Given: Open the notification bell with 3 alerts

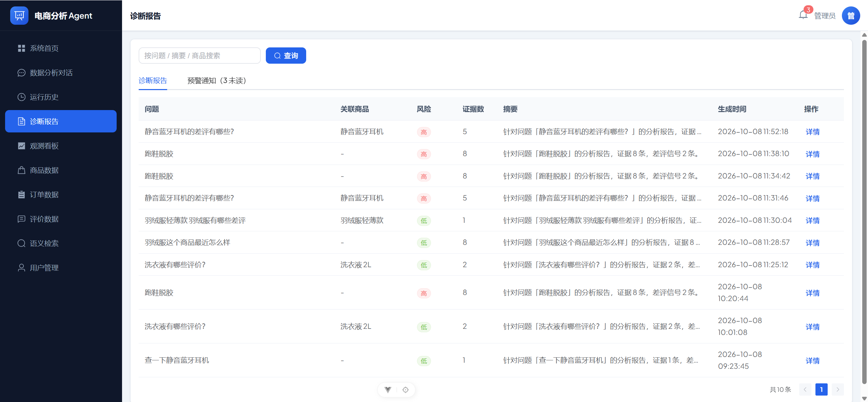Looking at the screenshot, I should (803, 15).
